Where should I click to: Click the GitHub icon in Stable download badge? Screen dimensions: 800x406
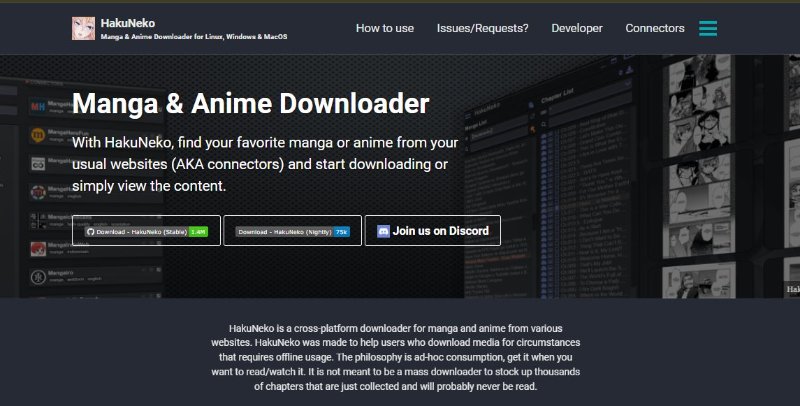tap(90, 232)
